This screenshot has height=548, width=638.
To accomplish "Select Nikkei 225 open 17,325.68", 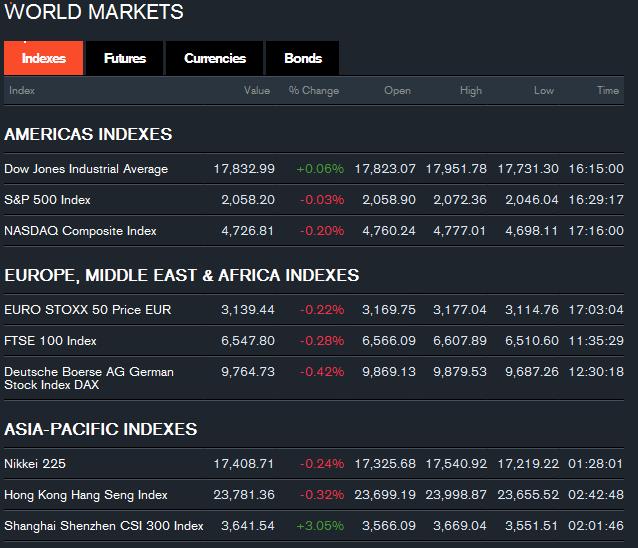I will [385, 464].
